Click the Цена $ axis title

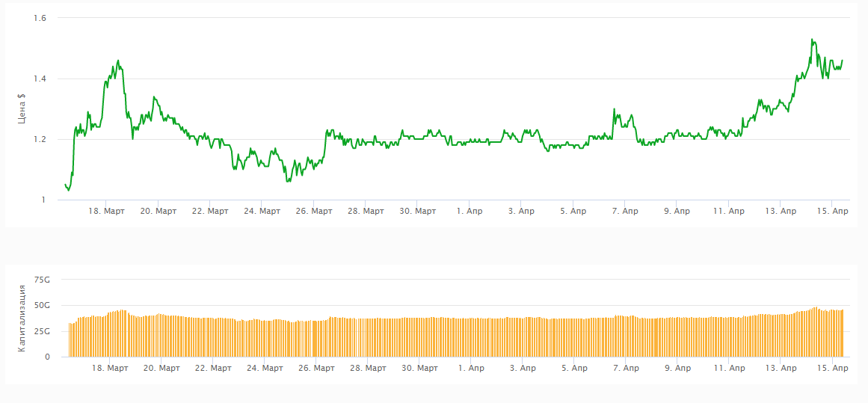click(x=22, y=108)
